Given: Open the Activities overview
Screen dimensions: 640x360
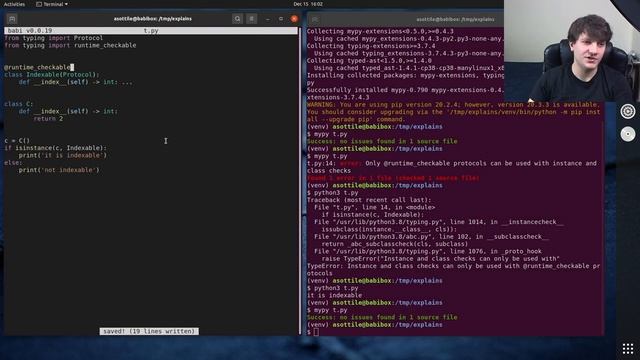Looking at the screenshot, I should (x=14, y=4).
